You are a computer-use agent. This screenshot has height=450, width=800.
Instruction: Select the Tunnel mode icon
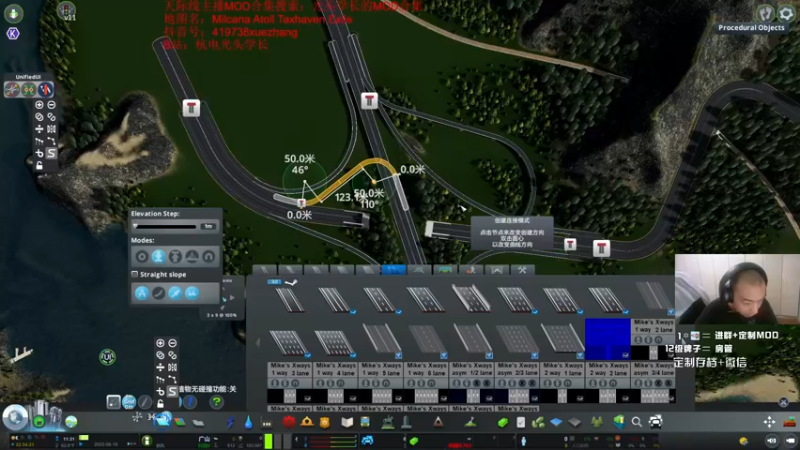pyautogui.click(x=209, y=256)
